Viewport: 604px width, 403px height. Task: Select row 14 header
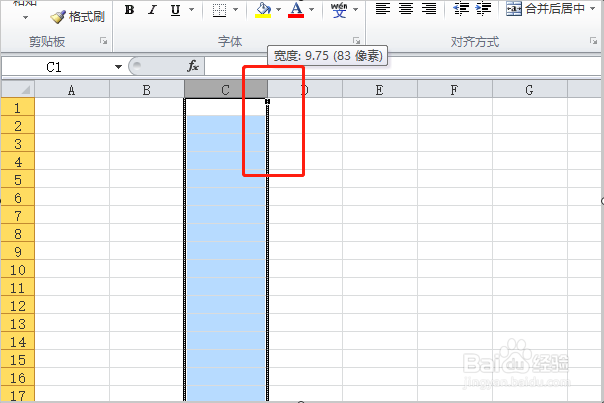pos(18,341)
